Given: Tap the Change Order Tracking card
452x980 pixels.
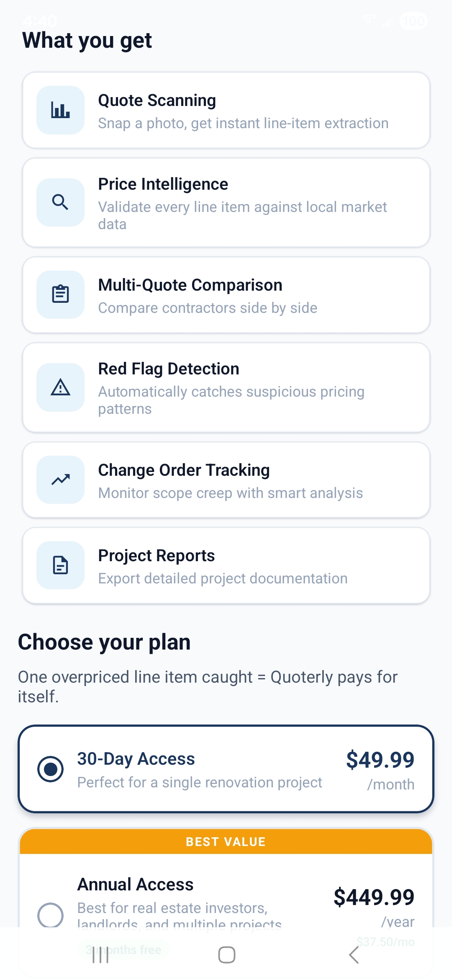Looking at the screenshot, I should coord(226,480).
